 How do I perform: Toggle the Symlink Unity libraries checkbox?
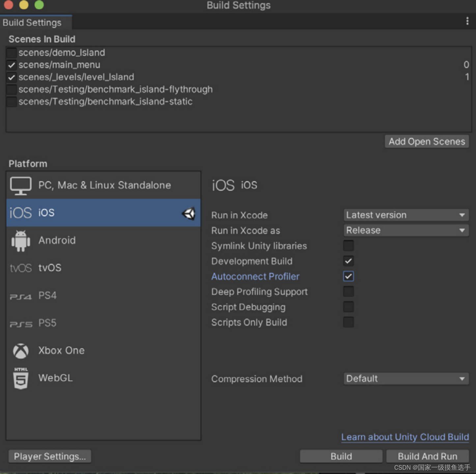pyautogui.click(x=348, y=246)
